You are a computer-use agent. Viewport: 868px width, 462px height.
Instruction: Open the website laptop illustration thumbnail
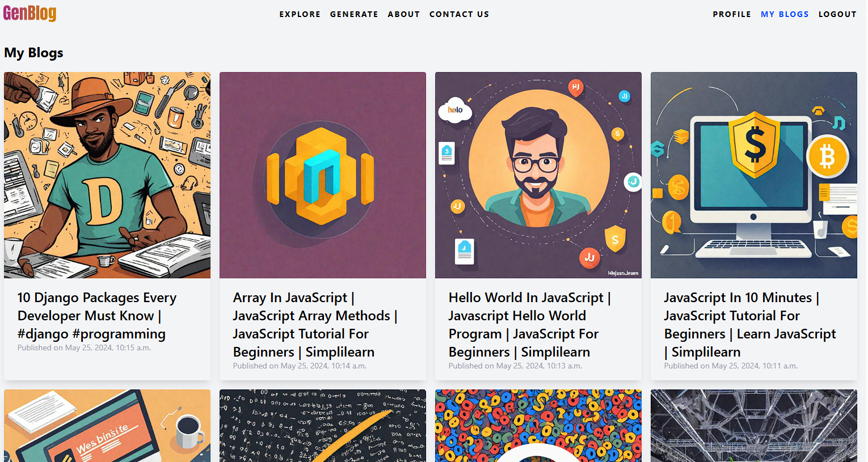point(107,426)
